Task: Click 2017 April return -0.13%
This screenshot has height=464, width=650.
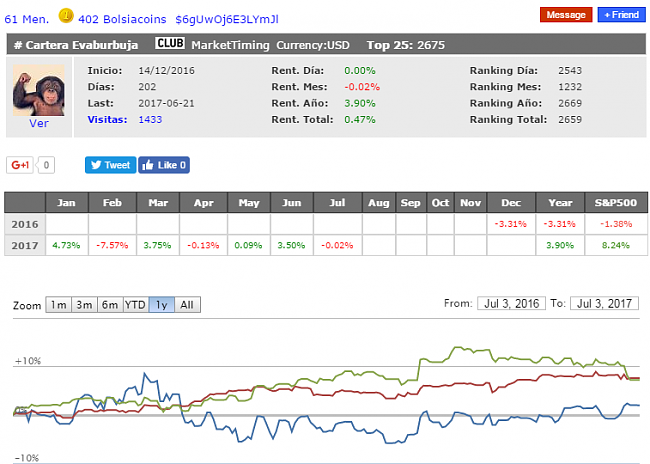Action: (x=203, y=245)
